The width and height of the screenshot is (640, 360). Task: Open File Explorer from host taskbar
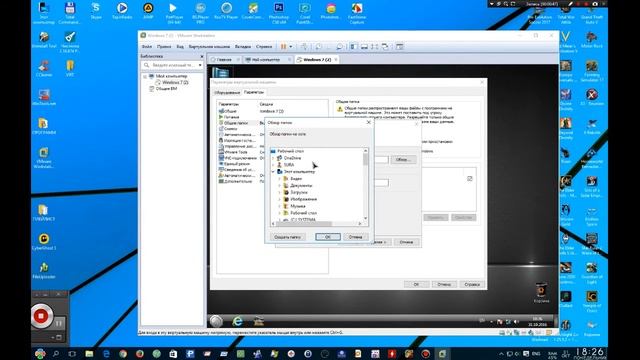click(x=89, y=353)
